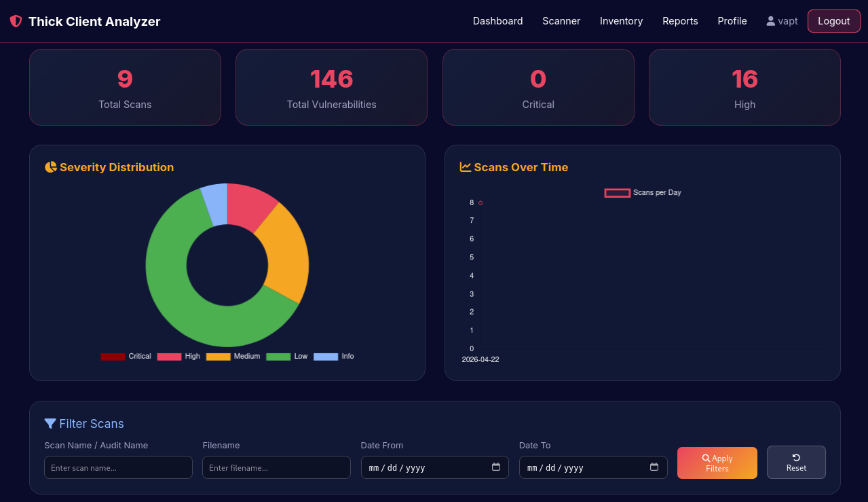Screen dimensions: 868x502
Task: Click the data point at value 8
Action: 480,202
